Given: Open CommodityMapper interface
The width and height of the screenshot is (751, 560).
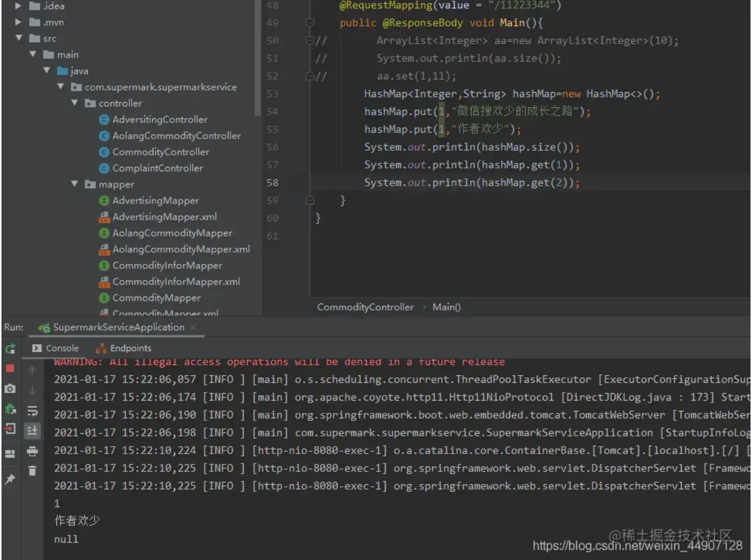Looking at the screenshot, I should click(157, 298).
